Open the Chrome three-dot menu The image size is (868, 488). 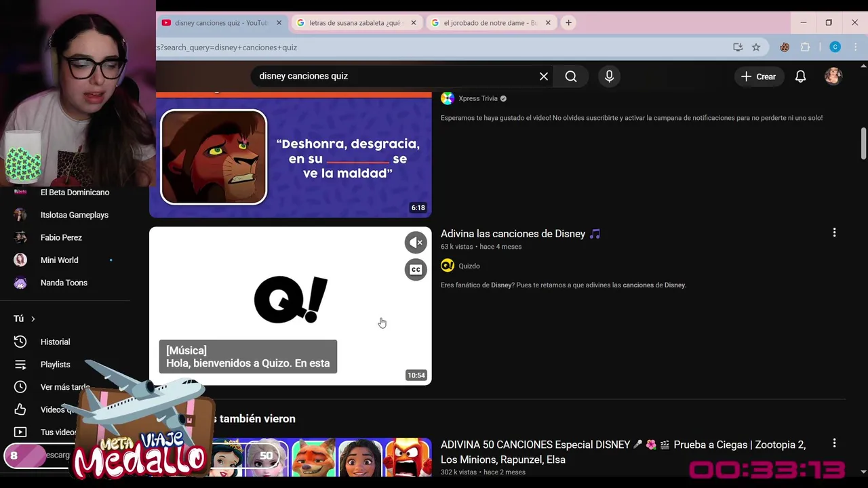[x=856, y=47]
